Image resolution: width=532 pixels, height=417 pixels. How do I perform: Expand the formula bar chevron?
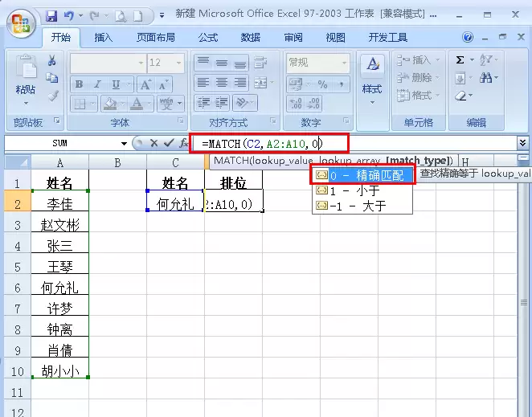pyautogui.click(x=522, y=143)
